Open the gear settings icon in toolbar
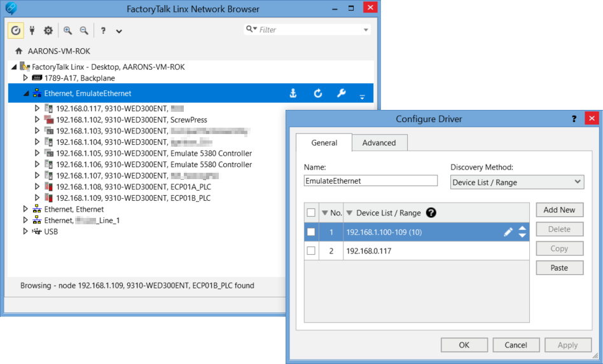The width and height of the screenshot is (603, 364). point(48,30)
